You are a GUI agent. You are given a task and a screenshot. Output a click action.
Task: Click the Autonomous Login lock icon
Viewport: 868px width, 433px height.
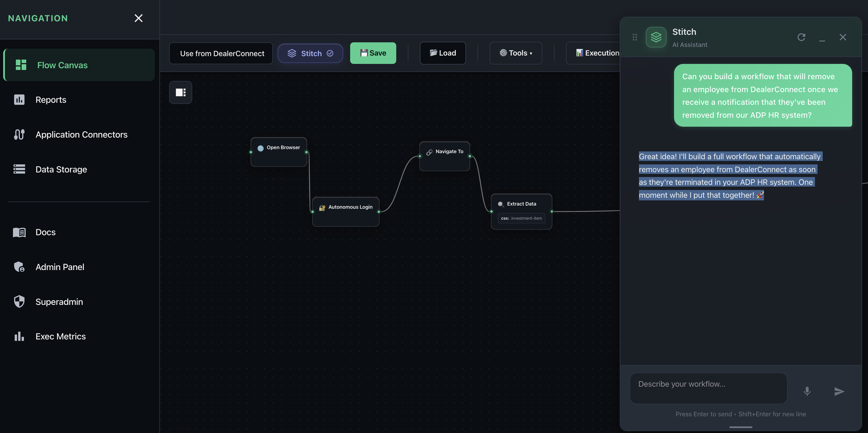click(322, 208)
